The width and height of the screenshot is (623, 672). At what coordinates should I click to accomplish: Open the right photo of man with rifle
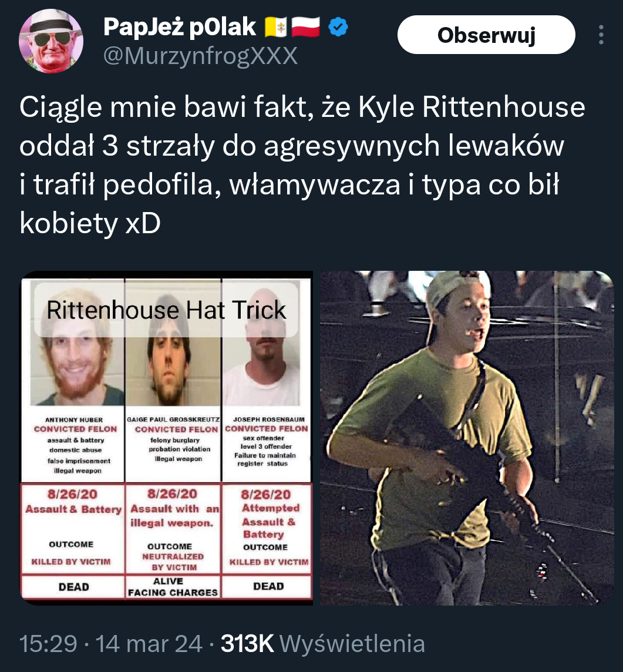coord(467,438)
